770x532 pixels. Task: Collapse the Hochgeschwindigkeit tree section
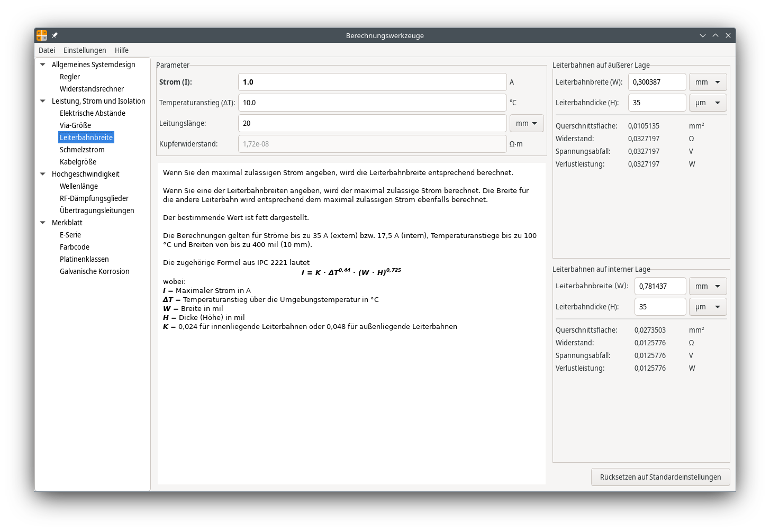pyautogui.click(x=43, y=174)
